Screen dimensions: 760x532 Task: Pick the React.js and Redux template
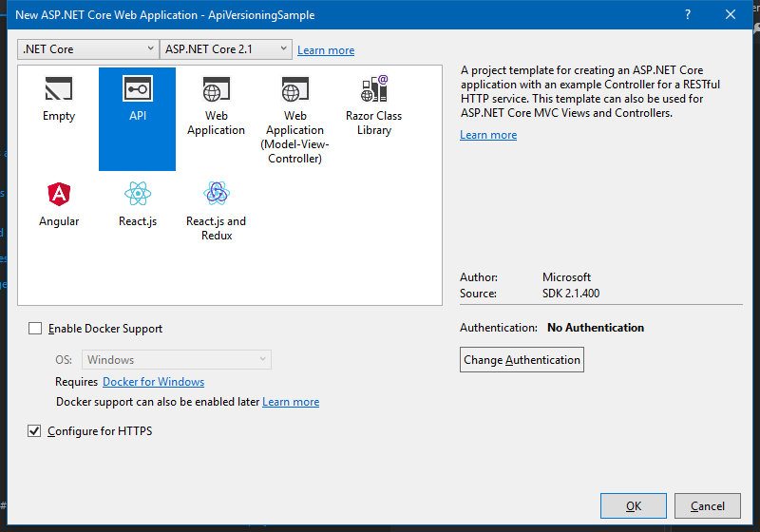tap(216, 195)
